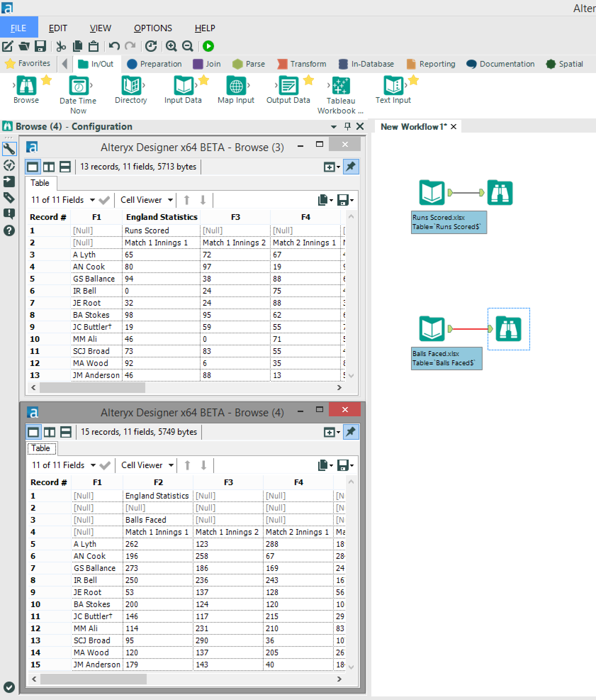Image resolution: width=596 pixels, height=700 pixels.
Task: Open the EDIT menu
Action: pos(58,28)
